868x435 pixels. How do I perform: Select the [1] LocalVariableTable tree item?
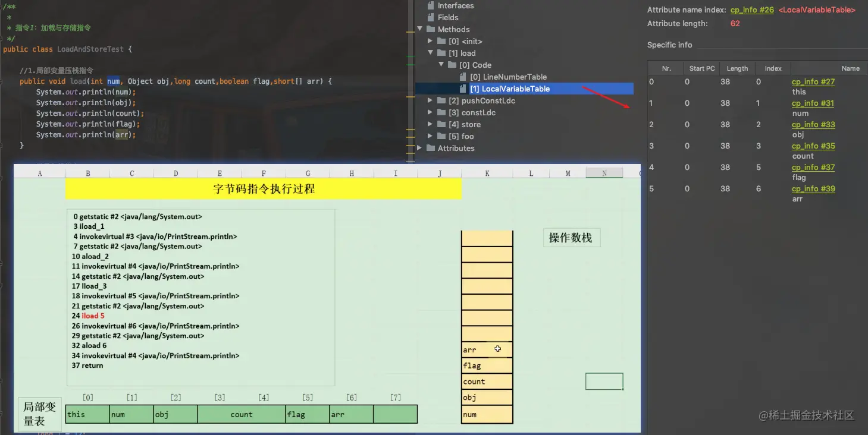click(x=524, y=89)
